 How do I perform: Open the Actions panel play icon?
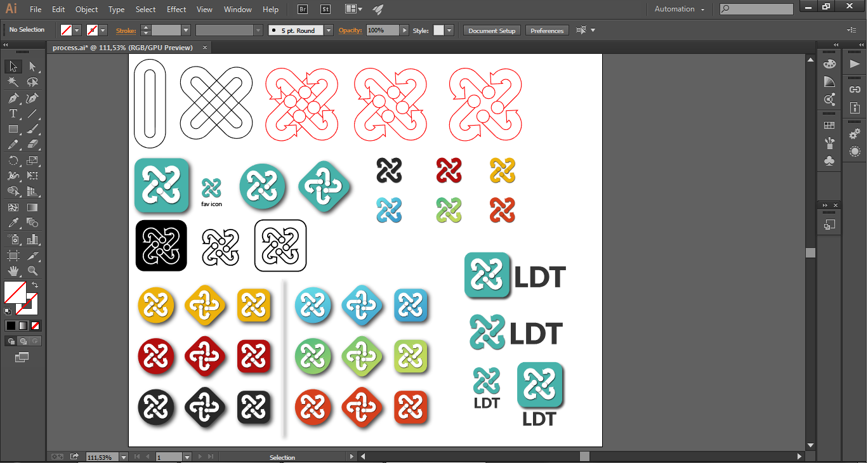(855, 64)
